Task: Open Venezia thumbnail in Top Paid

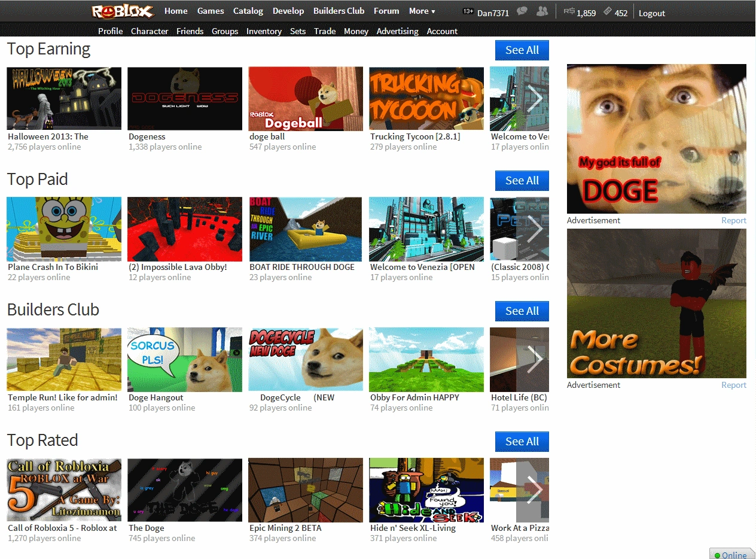Action: pos(426,229)
